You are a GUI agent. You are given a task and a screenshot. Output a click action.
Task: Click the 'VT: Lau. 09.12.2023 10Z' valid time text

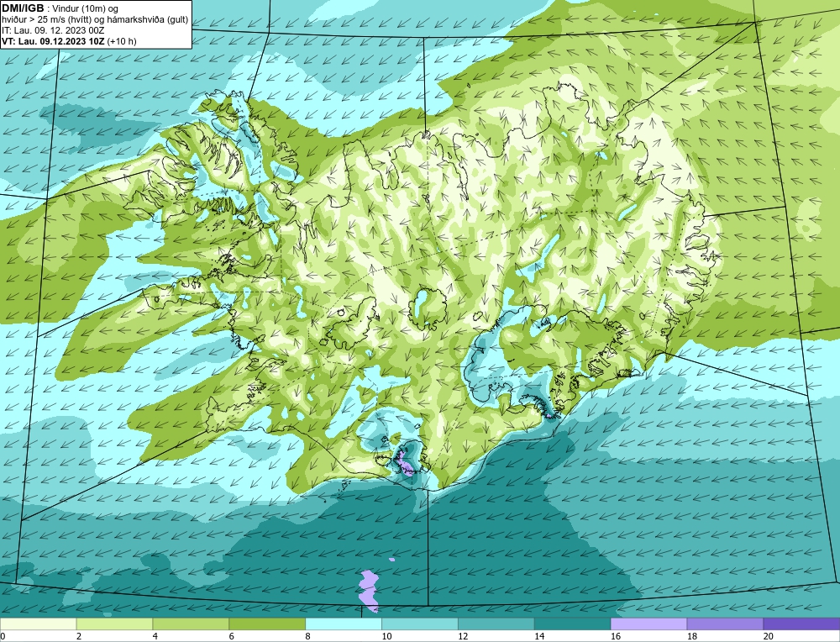click(x=54, y=41)
